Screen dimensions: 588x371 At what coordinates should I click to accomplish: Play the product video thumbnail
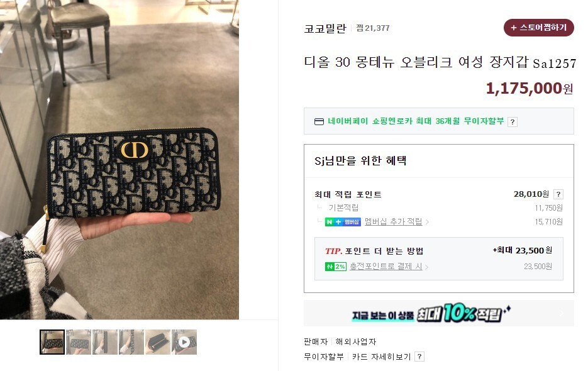[x=184, y=342]
